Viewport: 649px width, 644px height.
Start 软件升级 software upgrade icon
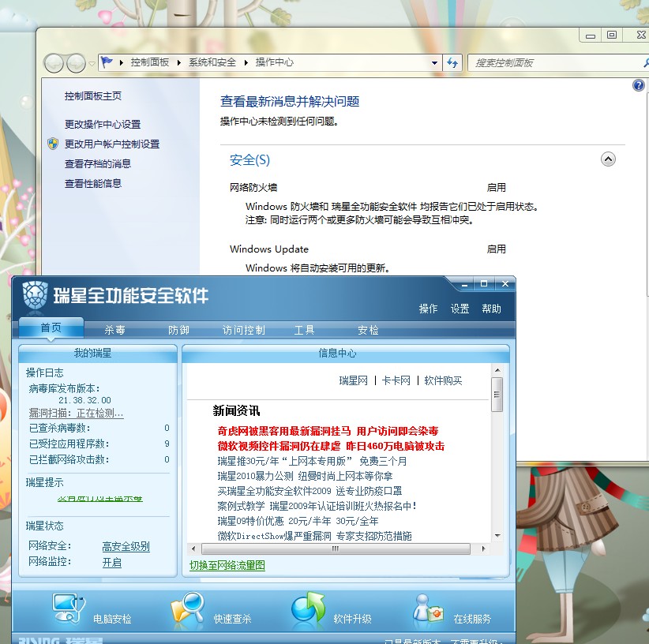309,607
